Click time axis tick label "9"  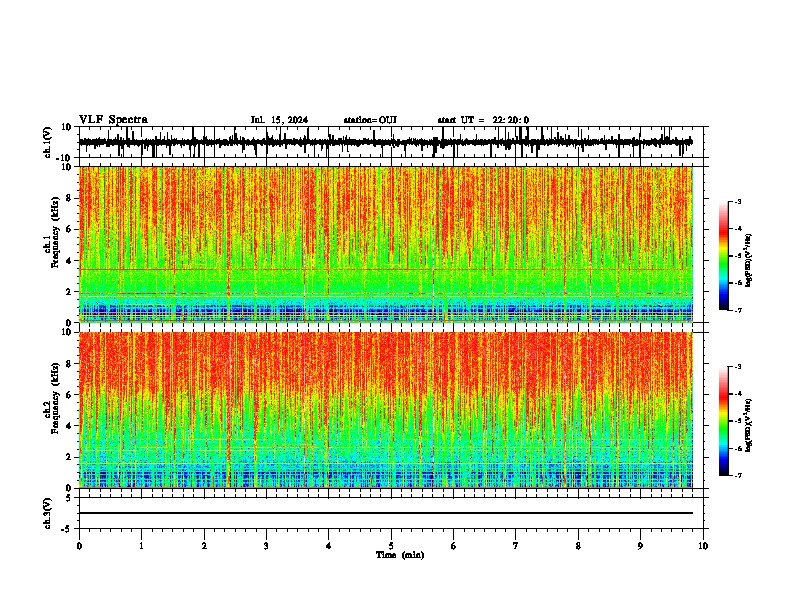pos(640,546)
